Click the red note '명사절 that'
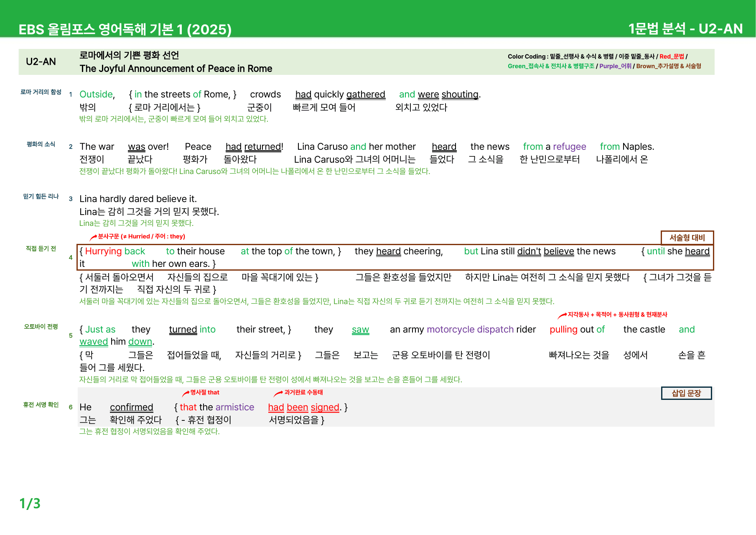Viewport: 756px width, 535px height. click(205, 392)
